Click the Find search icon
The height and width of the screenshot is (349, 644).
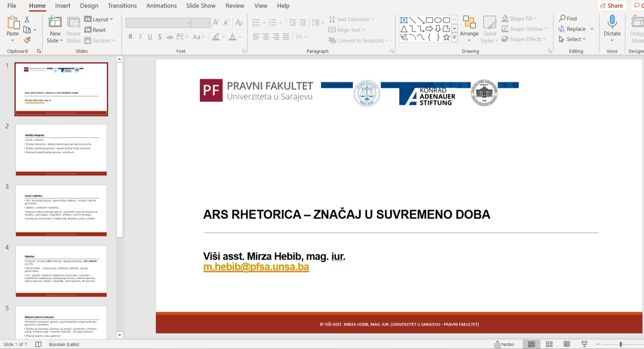coord(567,19)
